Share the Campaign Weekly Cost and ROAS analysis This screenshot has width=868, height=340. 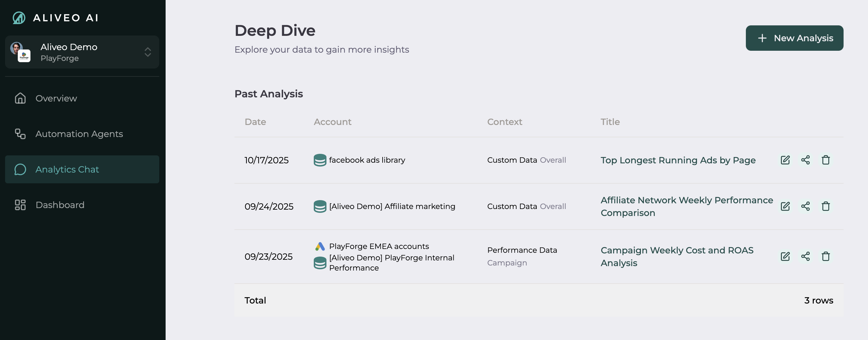coord(805,257)
